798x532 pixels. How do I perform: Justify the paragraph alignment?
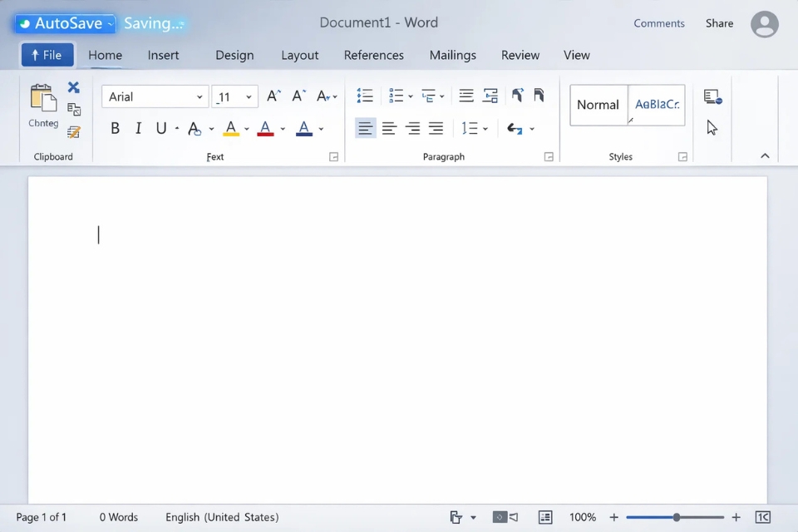tap(436, 127)
